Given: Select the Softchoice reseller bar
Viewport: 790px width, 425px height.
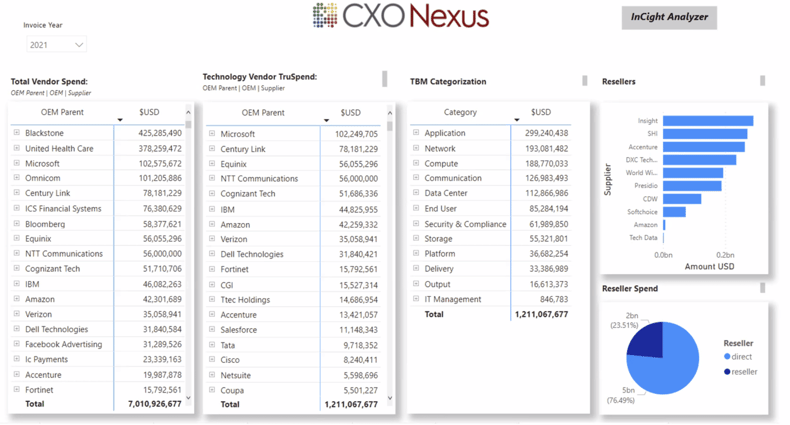Looking at the screenshot, I should [x=674, y=212].
